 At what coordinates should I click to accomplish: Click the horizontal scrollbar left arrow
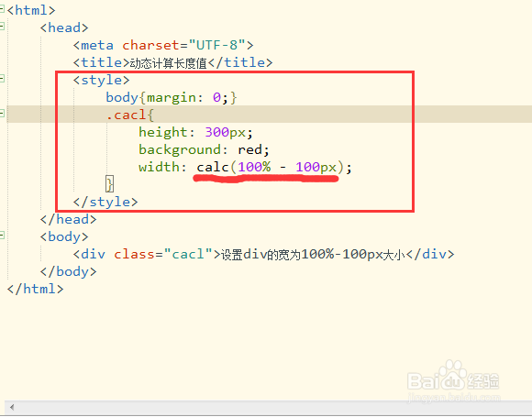coord(12,407)
